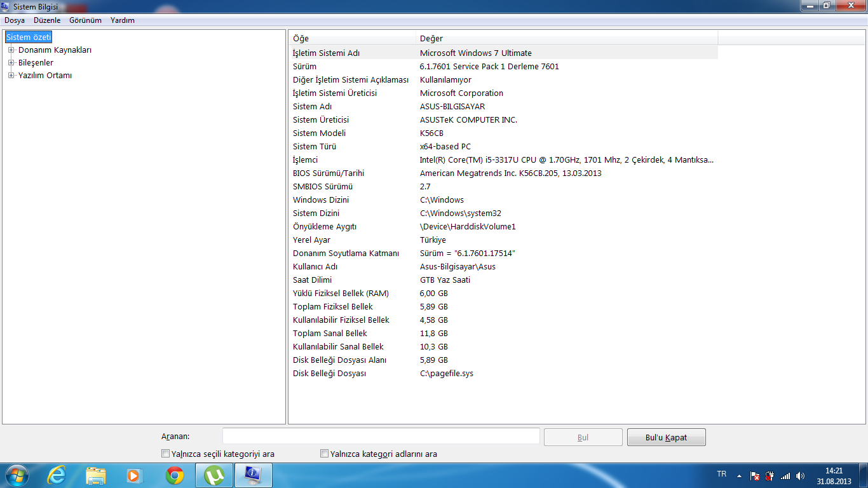Viewport: 868px width, 488px height.
Task: Select the Kullanıcı Adı row
Action: coord(504,266)
